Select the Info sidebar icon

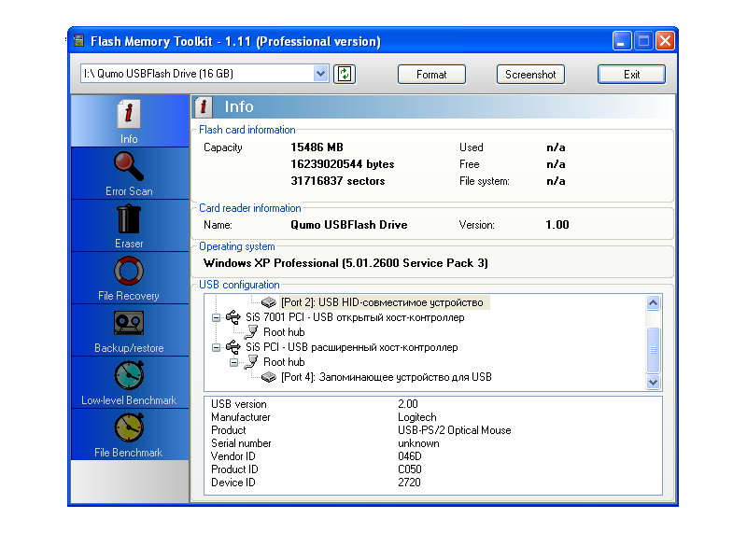pos(129,120)
